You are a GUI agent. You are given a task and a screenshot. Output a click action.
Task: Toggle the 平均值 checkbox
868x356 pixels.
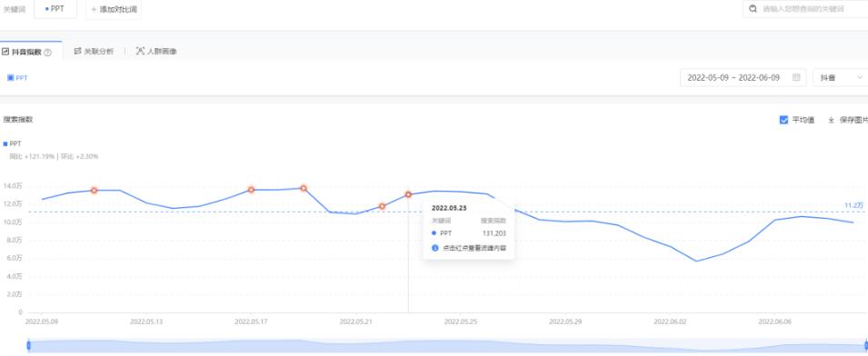click(783, 120)
